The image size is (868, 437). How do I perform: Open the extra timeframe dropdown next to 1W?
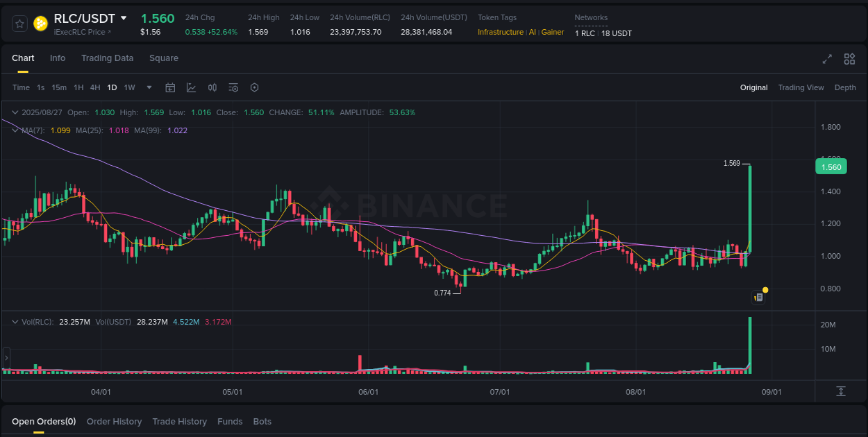[149, 87]
